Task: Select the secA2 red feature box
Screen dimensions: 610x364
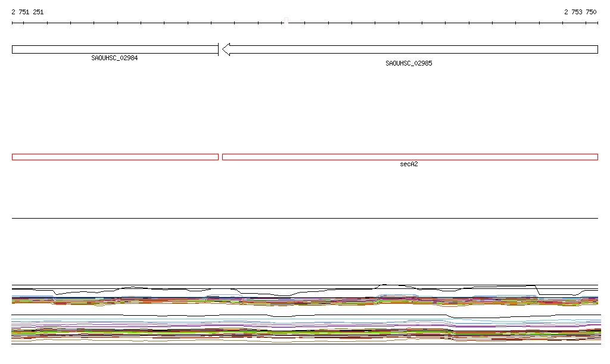Action: pos(410,157)
